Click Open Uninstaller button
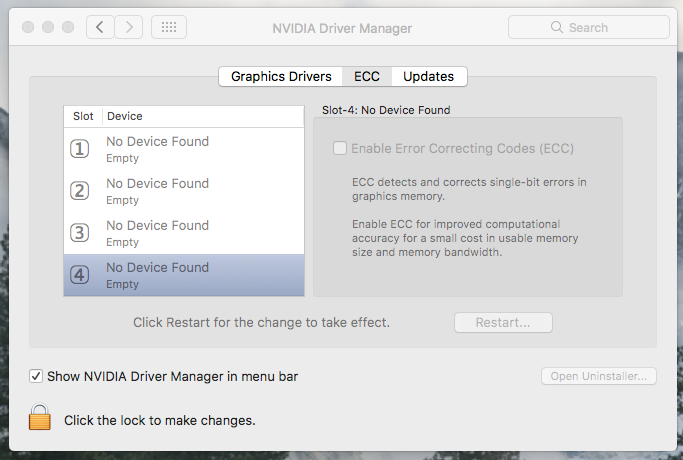Screen dimensions: 683x460 (599, 377)
